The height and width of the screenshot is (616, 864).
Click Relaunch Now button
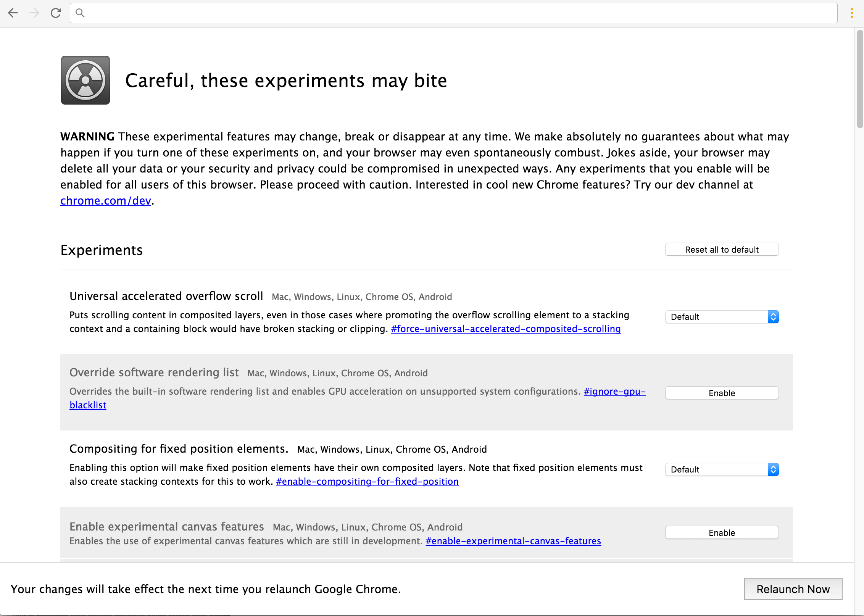pos(793,589)
